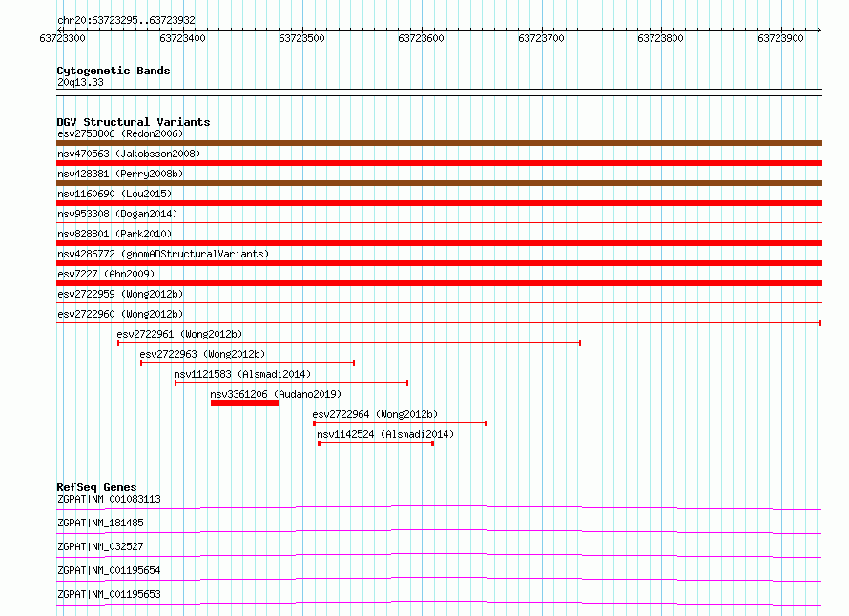This screenshot has width=849, height=616.
Task: Click the esv2722963 variant span line
Action: click(247, 363)
